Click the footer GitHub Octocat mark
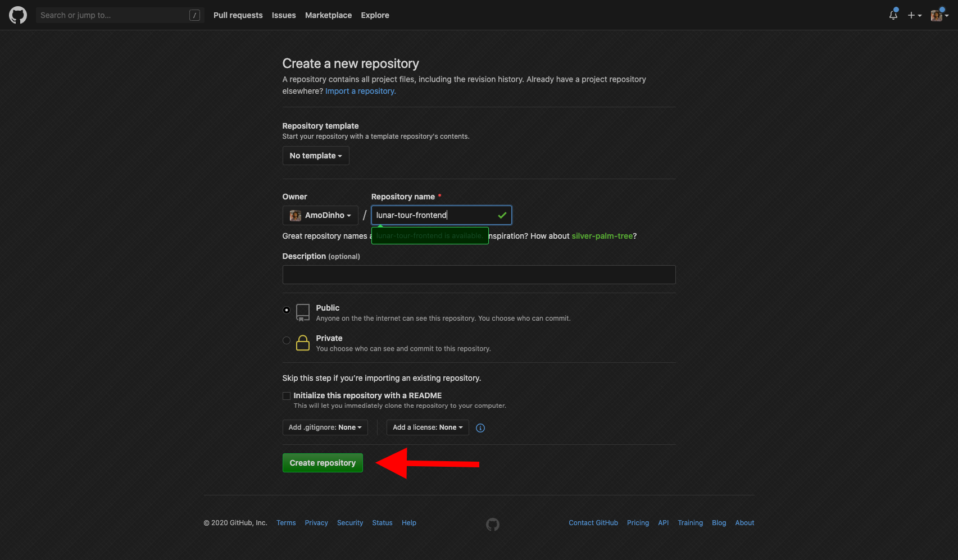The width and height of the screenshot is (958, 560). [493, 524]
